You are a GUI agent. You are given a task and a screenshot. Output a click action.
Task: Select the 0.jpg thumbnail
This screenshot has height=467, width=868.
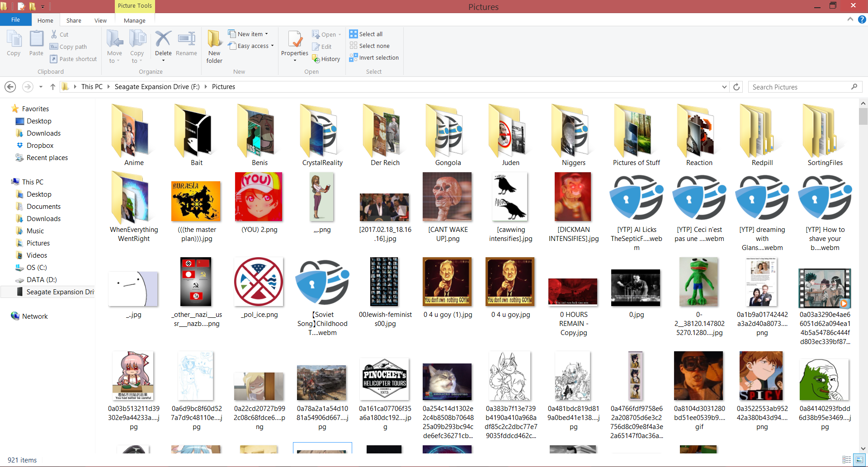[636, 288]
